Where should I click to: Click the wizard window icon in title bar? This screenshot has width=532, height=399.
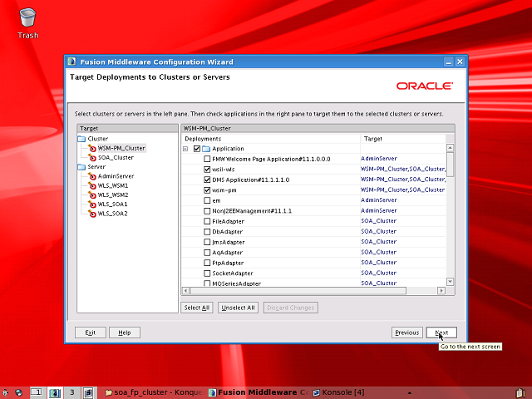(71, 62)
